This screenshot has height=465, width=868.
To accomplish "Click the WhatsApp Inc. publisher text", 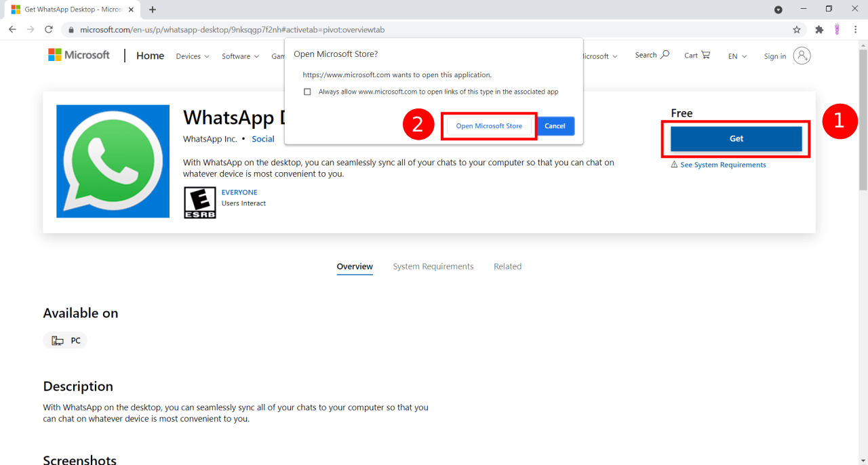I will 210,139.
